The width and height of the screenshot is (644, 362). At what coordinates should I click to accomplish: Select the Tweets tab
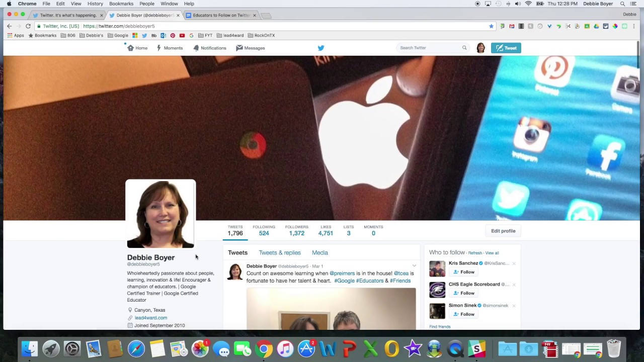[237, 253]
